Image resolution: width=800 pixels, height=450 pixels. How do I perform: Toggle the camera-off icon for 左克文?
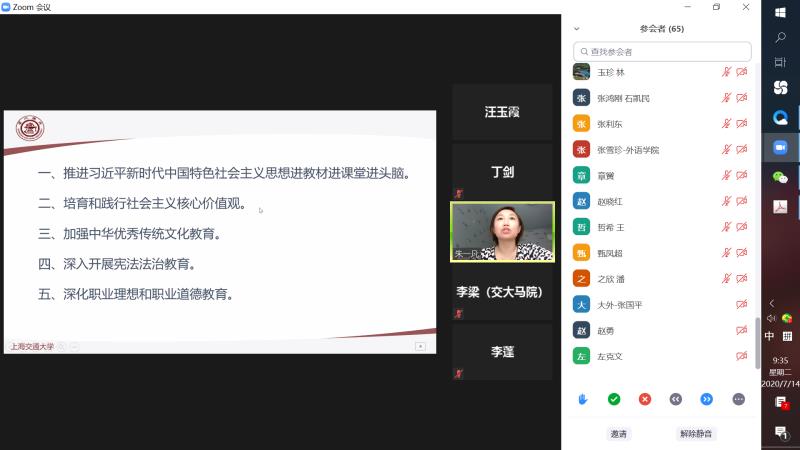742,356
